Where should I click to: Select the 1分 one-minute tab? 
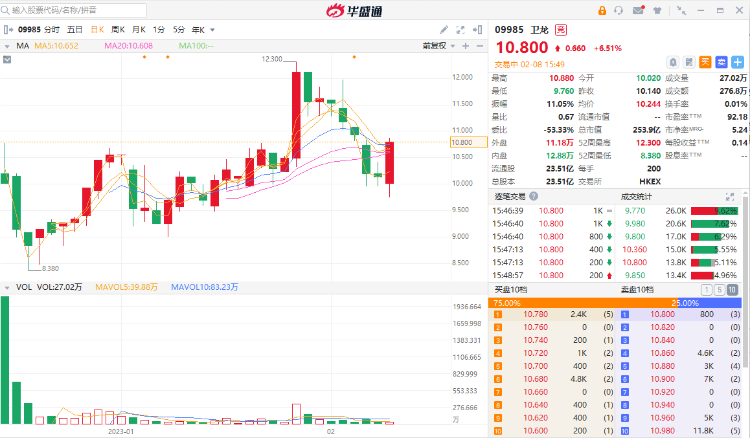click(159, 30)
